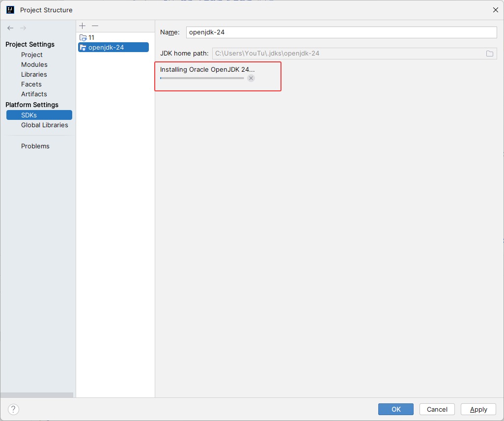Viewport: 504px width, 421px height.
Task: Open Artifacts settings section
Action: 34,94
